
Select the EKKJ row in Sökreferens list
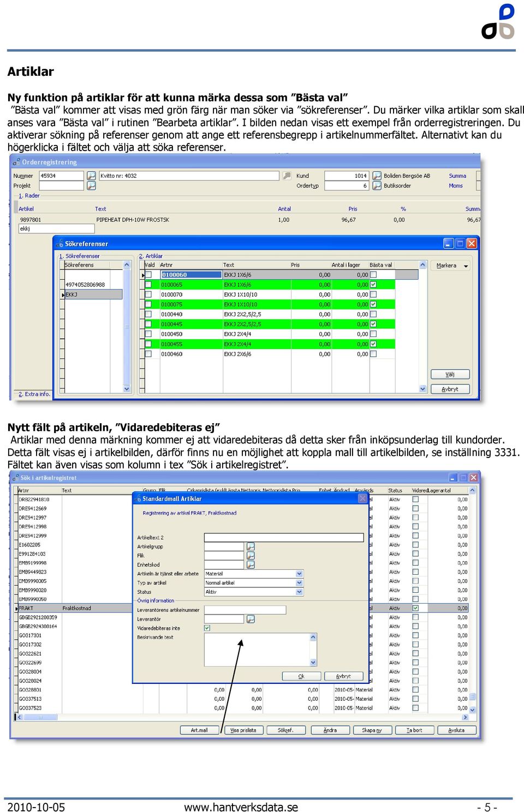93,294
